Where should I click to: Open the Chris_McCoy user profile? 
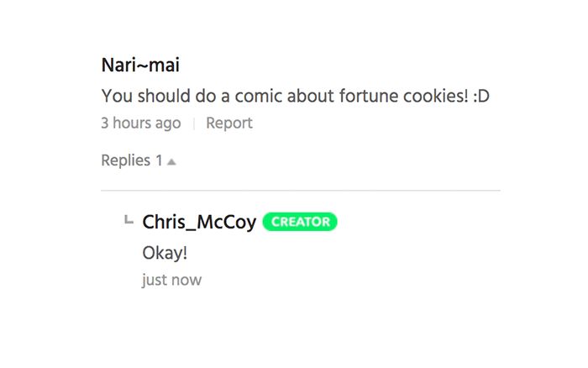point(199,222)
